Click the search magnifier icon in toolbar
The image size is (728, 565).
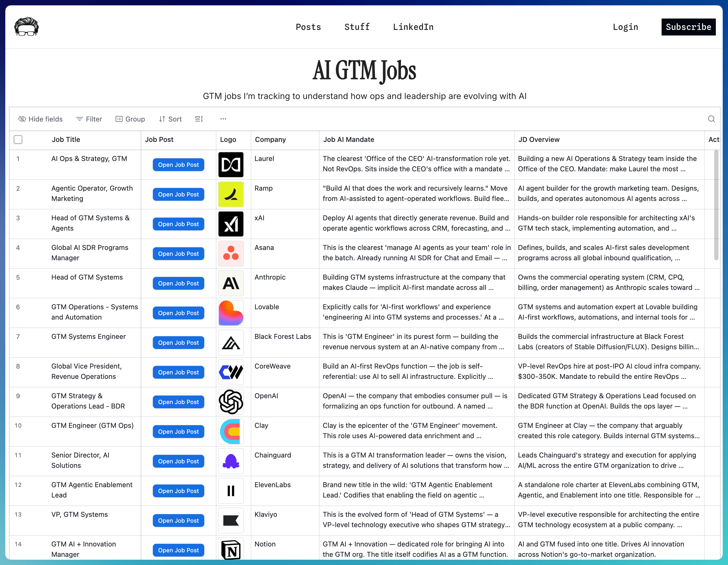pos(711,119)
